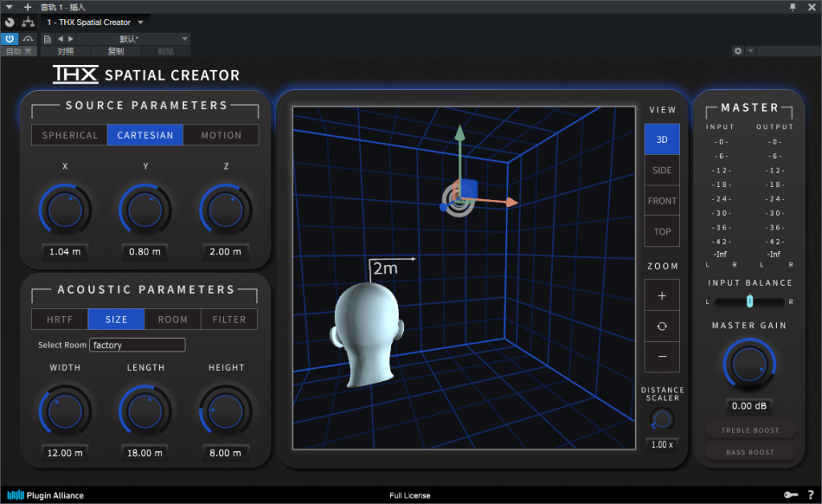Expand the arrow beside the gear
This screenshot has width=822, height=504.
(x=751, y=51)
